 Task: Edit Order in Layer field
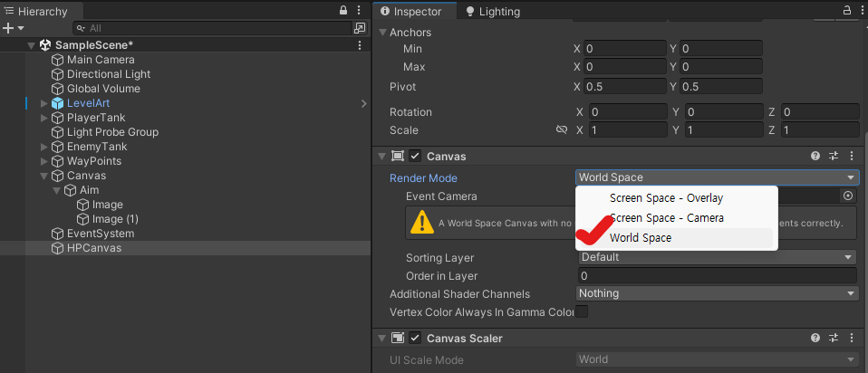pyautogui.click(x=718, y=275)
